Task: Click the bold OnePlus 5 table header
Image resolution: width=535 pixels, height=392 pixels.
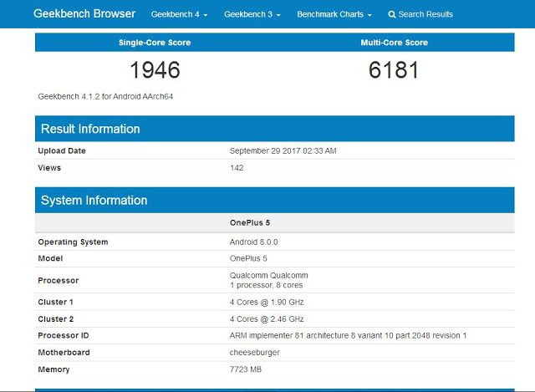Action: (x=250, y=223)
